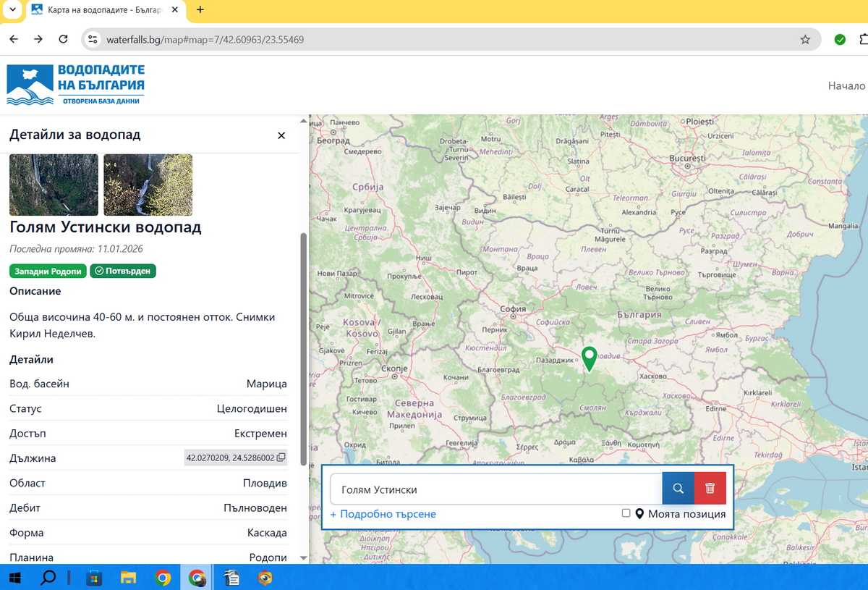Reload the page in the browser
The image size is (868, 590).
[x=63, y=40]
